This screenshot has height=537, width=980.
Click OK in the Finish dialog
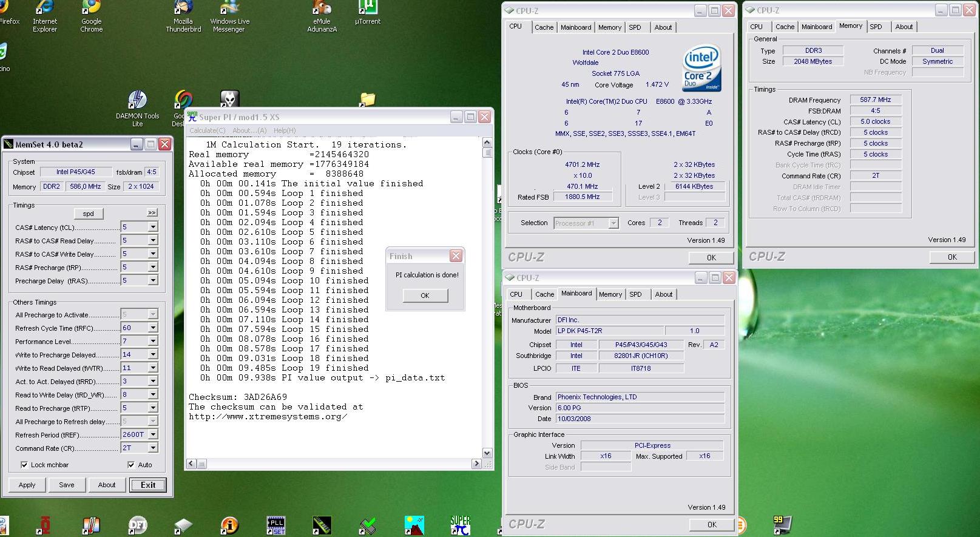(x=425, y=296)
